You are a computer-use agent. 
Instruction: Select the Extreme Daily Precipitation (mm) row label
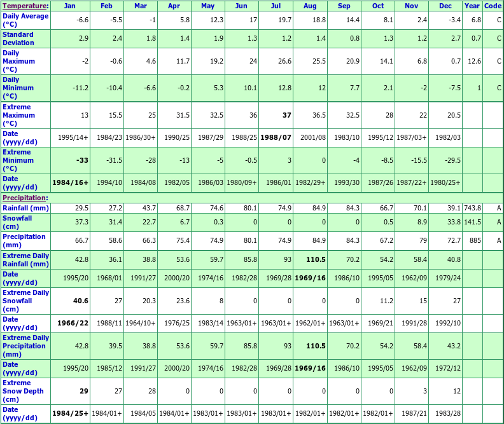(25, 346)
